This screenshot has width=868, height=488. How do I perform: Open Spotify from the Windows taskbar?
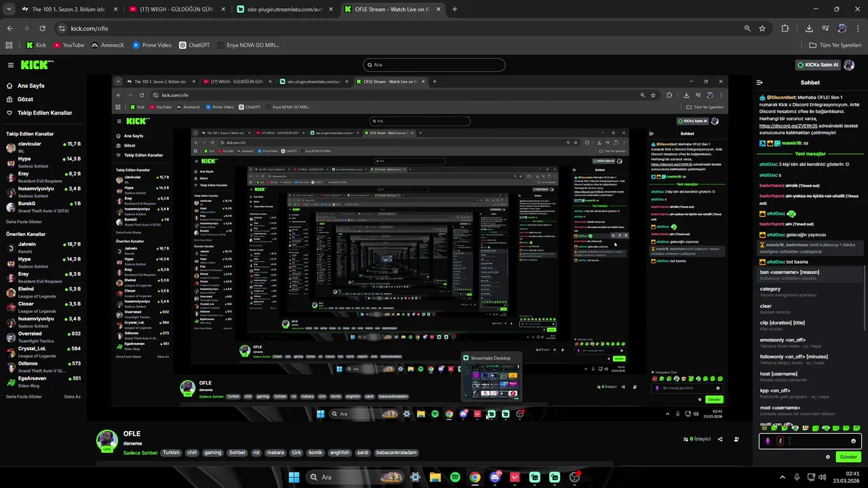[x=455, y=477]
